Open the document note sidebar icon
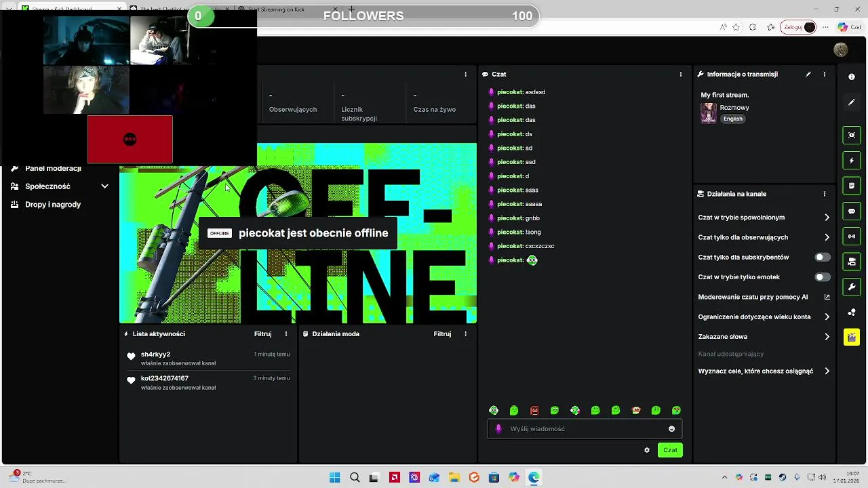 [x=852, y=185]
